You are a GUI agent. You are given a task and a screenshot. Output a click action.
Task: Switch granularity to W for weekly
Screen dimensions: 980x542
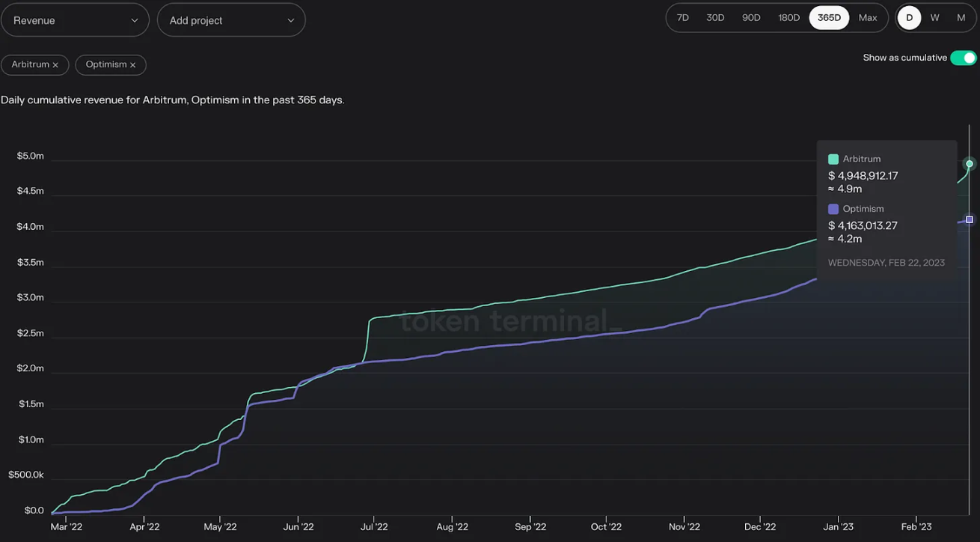tap(934, 17)
